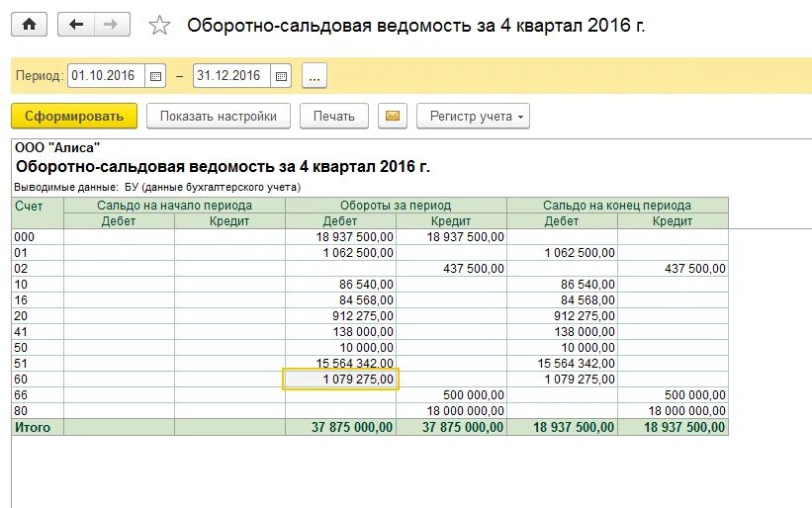Select account 60 in Счет column
Screen dimensions: 812x508
[x=38, y=380]
